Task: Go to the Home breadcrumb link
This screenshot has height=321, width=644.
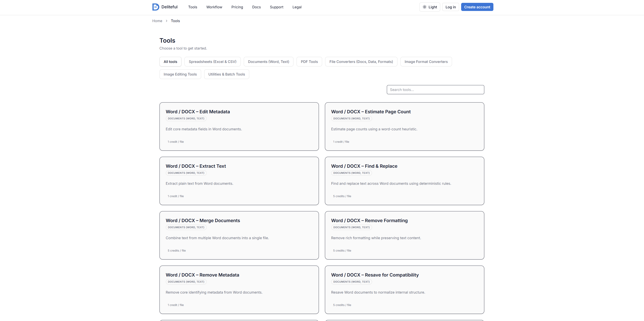Action: point(157,21)
